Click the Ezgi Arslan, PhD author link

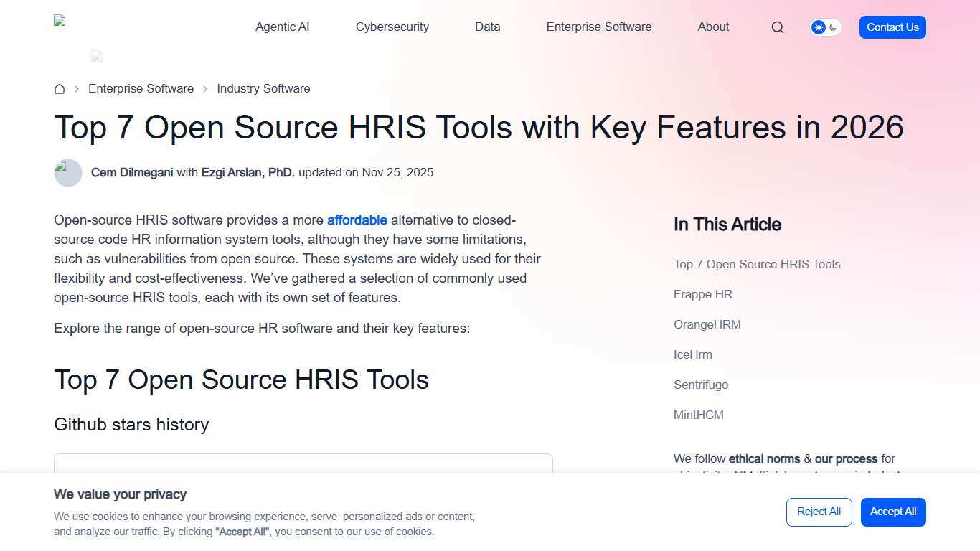pyautogui.click(x=248, y=172)
